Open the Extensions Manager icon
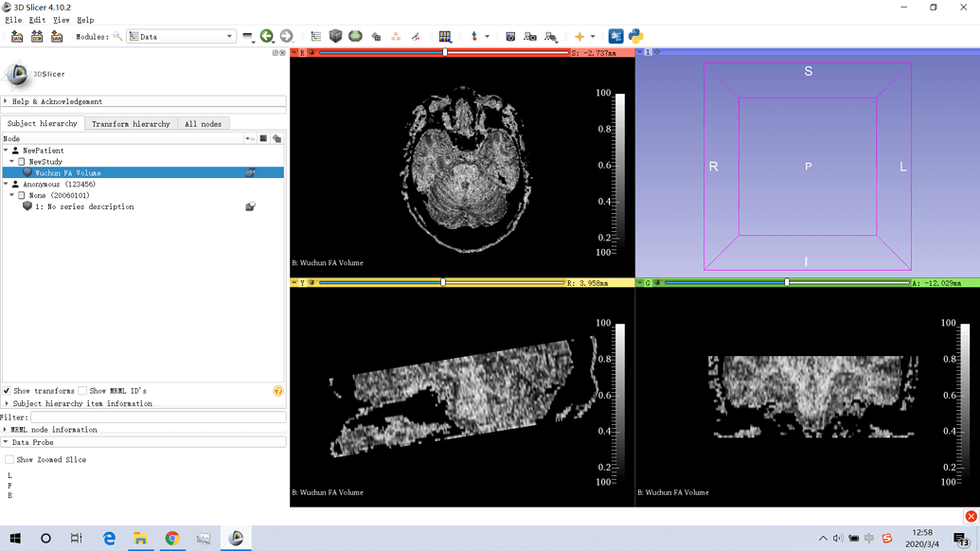Viewport: 980px width, 551px height. coord(615,37)
